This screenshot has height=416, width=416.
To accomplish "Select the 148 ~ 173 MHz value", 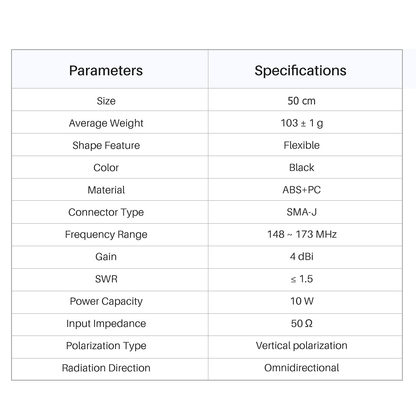I will pos(302,234).
